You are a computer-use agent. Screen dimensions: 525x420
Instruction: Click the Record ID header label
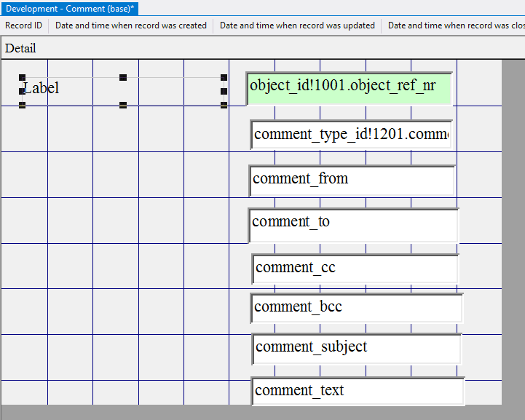24,25
